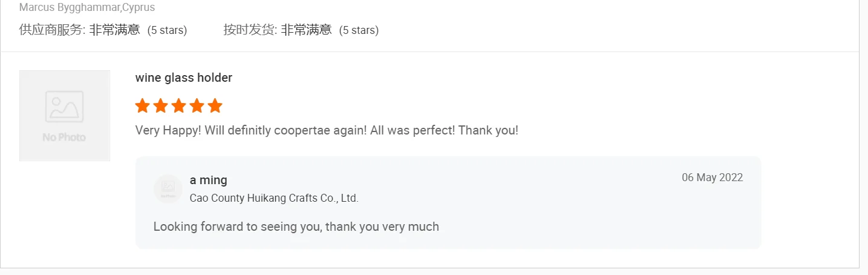This screenshot has width=868, height=275.
Task: Click the a ming replier name
Action: coord(209,180)
